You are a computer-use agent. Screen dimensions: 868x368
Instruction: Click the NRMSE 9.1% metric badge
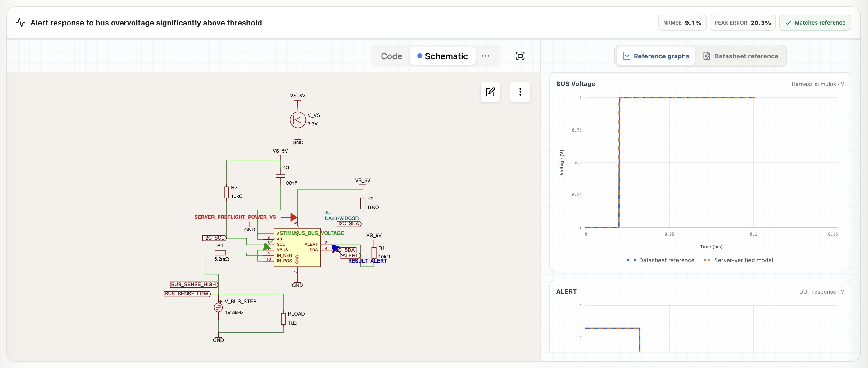pyautogui.click(x=682, y=23)
